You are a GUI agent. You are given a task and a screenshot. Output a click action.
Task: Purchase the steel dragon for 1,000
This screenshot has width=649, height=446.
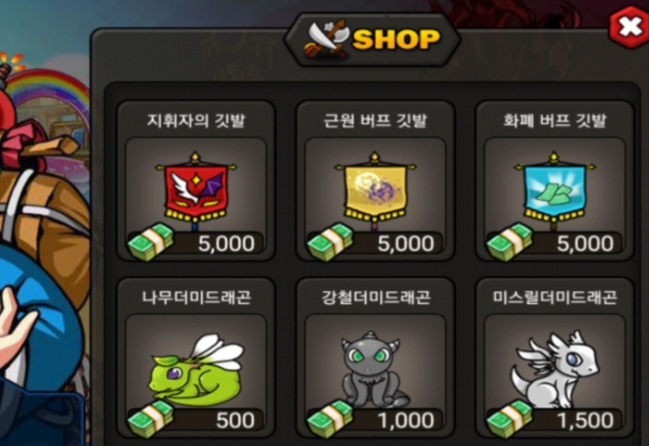tap(375, 420)
